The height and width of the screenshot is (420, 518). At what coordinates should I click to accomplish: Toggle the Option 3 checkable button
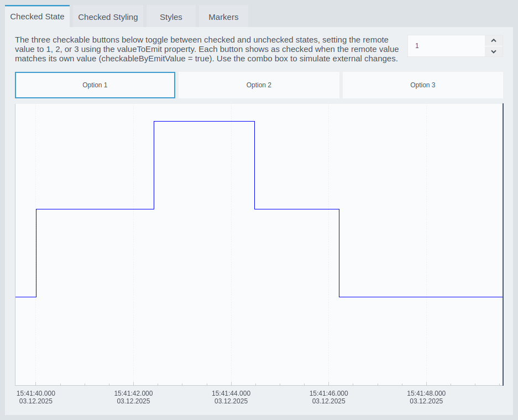click(x=423, y=85)
